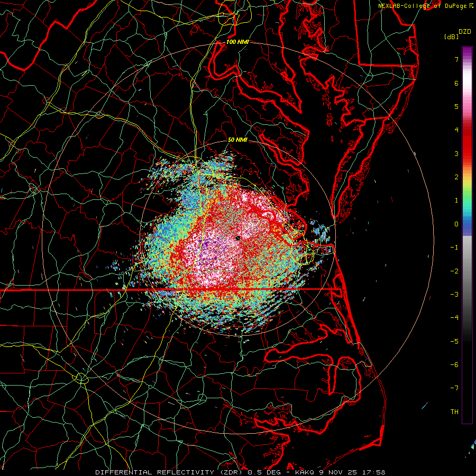Image resolution: width=476 pixels, height=476 pixels.
Task: Click the "100 NMI" range ring label
Action: click(237, 42)
